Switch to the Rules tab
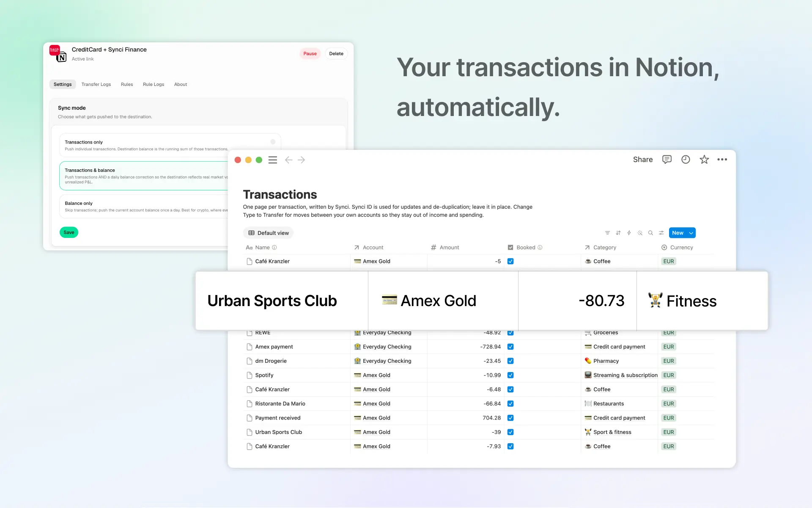This screenshot has height=508, width=812. 127,84
